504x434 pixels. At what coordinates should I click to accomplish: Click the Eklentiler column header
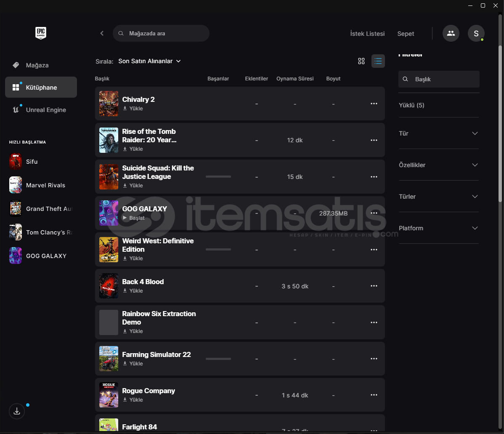(x=257, y=78)
